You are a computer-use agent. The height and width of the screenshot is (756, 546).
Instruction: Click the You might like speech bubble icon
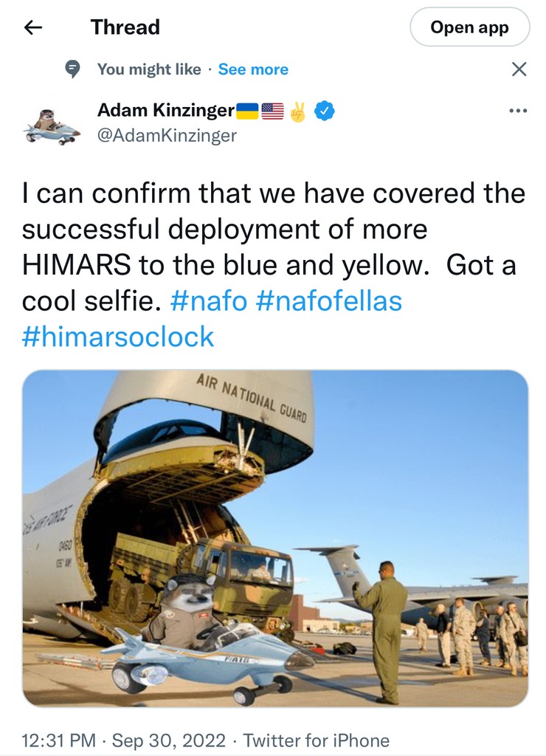[73, 69]
